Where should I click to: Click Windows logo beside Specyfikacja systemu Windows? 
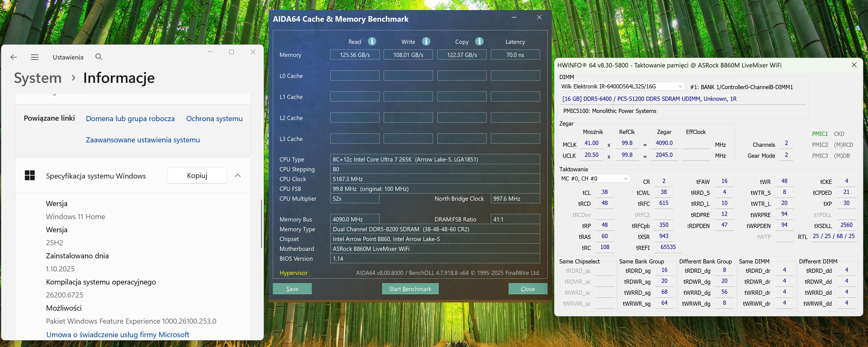[30, 175]
